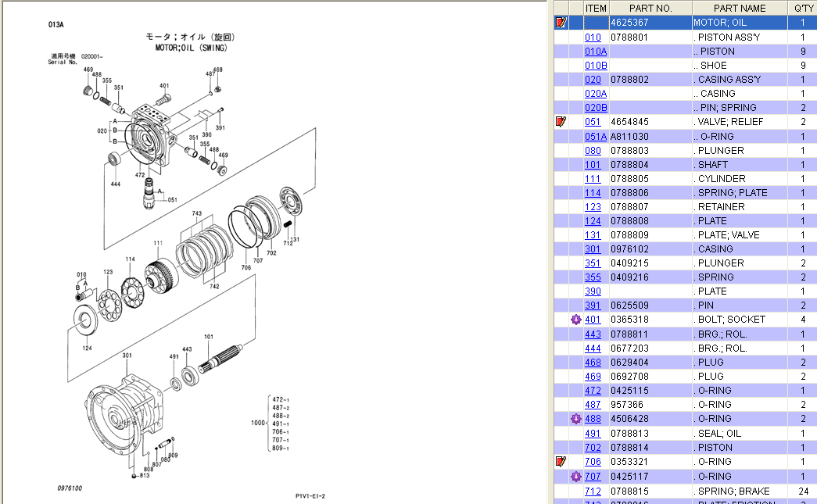Viewport: 817px width, 504px height.
Task: Click the ITEM column header
Action: pyautogui.click(x=596, y=8)
